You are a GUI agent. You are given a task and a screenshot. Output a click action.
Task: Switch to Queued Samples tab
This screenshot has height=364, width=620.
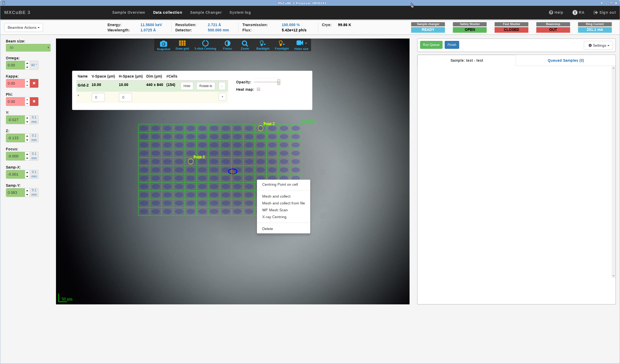(x=566, y=60)
